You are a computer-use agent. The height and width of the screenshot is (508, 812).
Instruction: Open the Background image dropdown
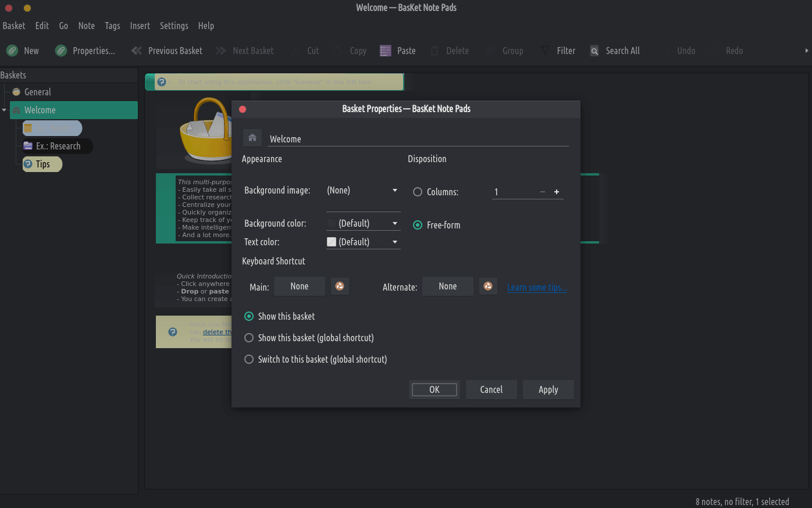(363, 191)
